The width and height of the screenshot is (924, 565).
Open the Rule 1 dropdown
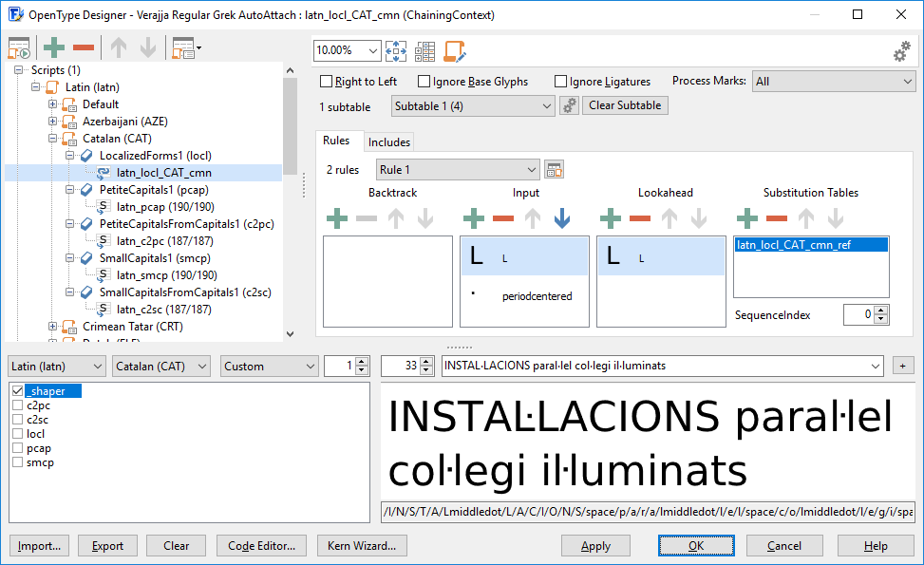pyautogui.click(x=458, y=170)
